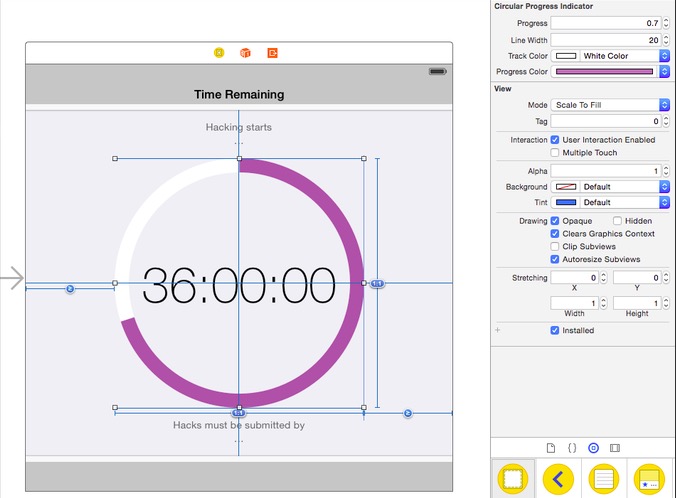Open the File Template library icon
Viewport: 676px width, 498px height.
click(551, 448)
